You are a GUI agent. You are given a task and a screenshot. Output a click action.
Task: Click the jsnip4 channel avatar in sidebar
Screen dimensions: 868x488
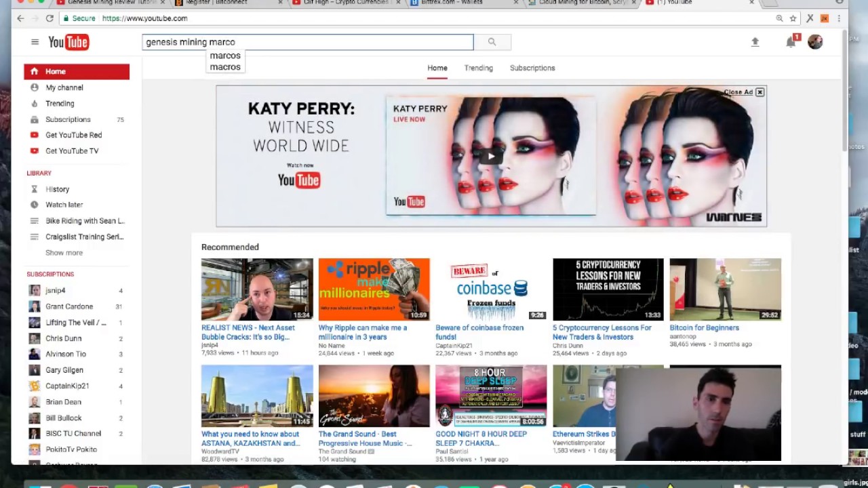click(x=34, y=291)
